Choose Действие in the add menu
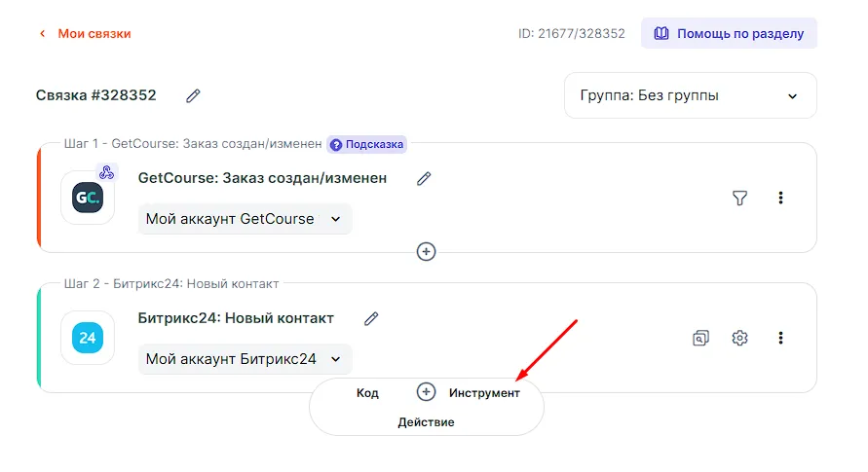Image resolution: width=868 pixels, height=472 pixels. 426,422
